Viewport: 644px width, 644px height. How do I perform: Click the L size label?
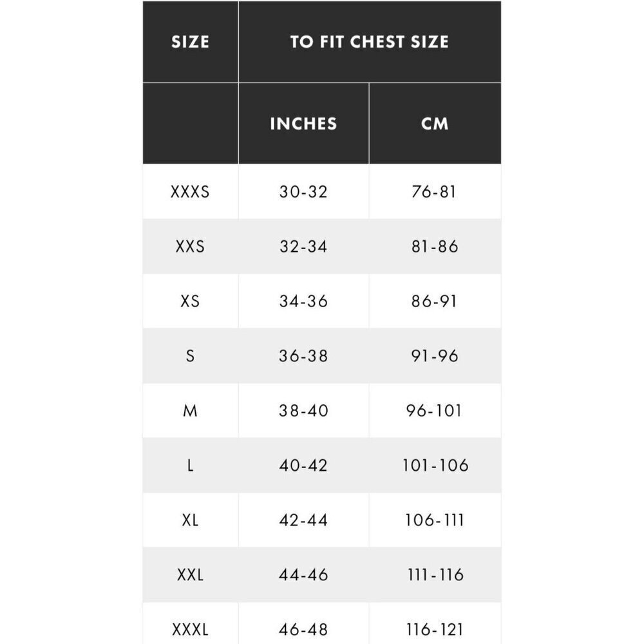[x=190, y=466]
